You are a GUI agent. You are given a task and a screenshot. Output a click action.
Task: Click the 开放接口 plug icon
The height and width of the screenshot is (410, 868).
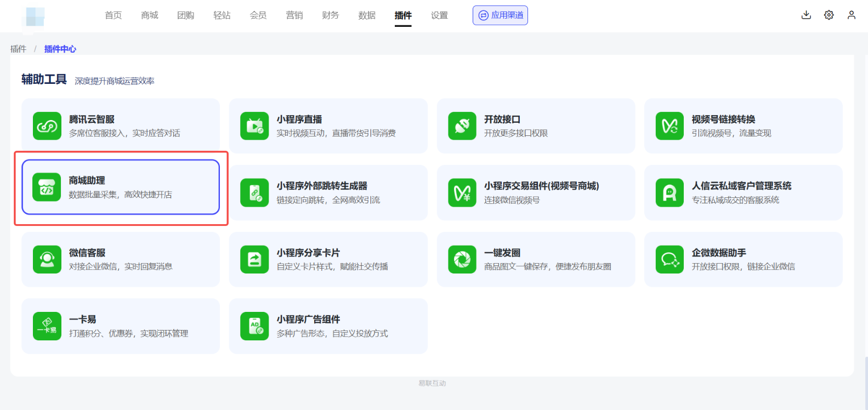[462, 126]
